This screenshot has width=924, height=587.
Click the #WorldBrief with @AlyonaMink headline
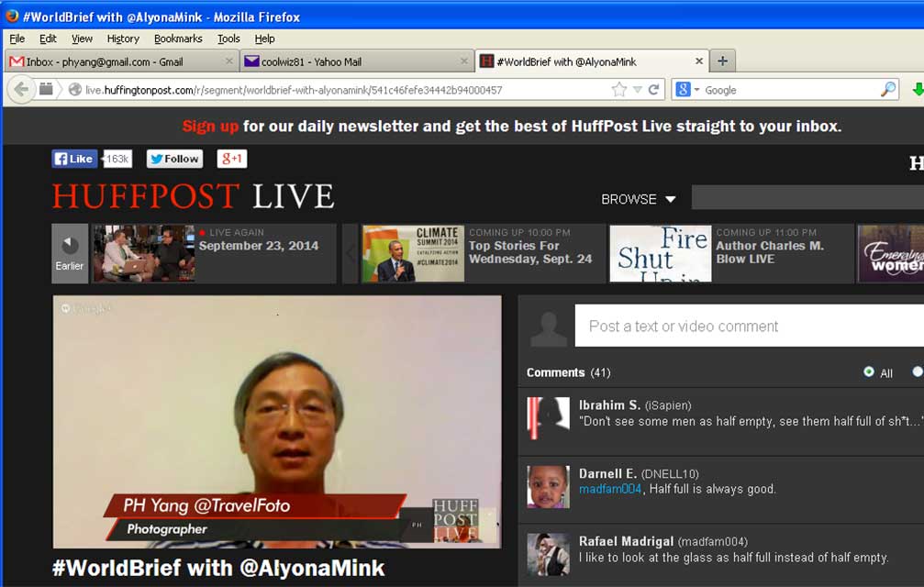pyautogui.click(x=218, y=568)
